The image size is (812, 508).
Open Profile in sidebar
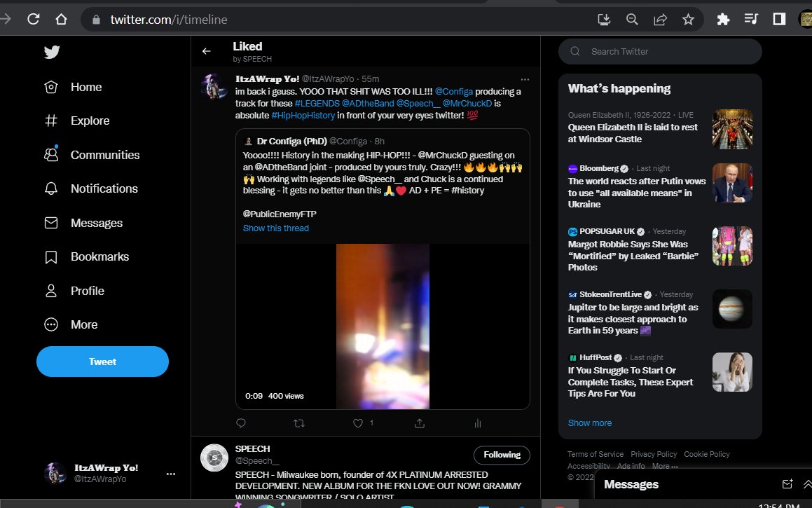tap(74, 291)
